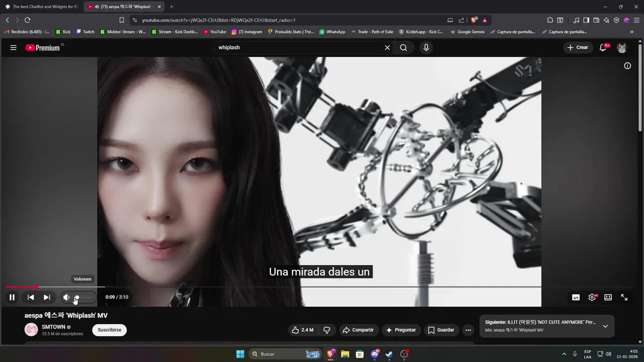Enter fullscreen mode
The image size is (644, 362).
[x=624, y=297]
